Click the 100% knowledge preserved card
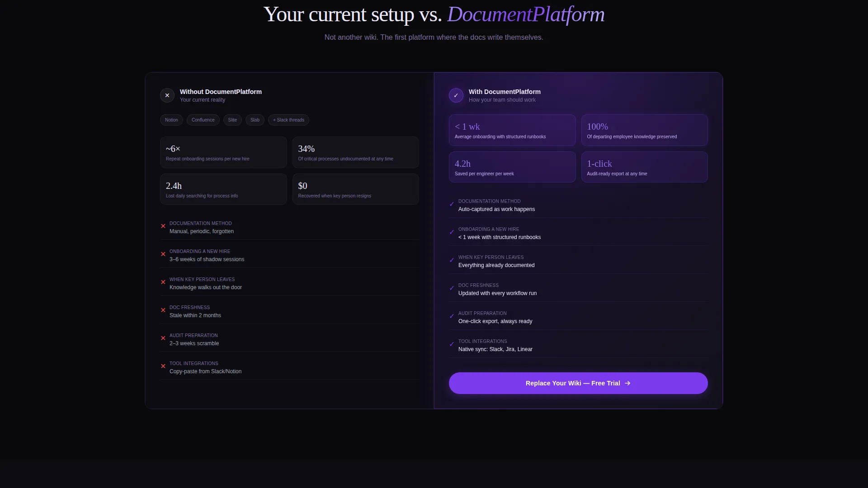This screenshot has height=488, width=868. [x=644, y=130]
